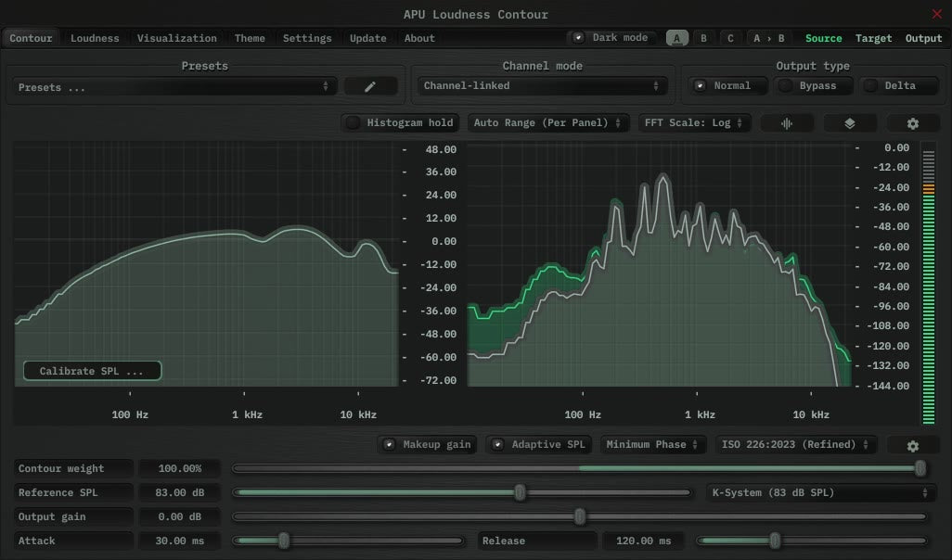Select Delta output type
The image size is (952, 560).
point(898,85)
